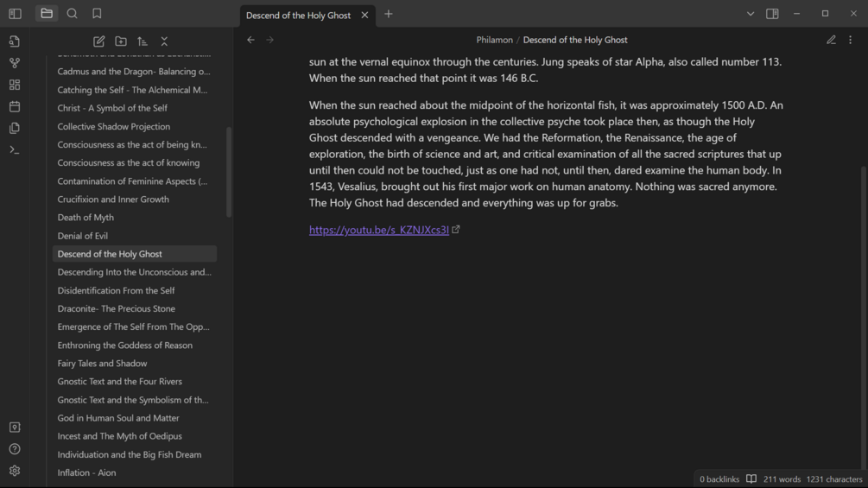The height and width of the screenshot is (488, 868).
Task: Open the Philamon folder breadcrumb
Action: (x=494, y=40)
